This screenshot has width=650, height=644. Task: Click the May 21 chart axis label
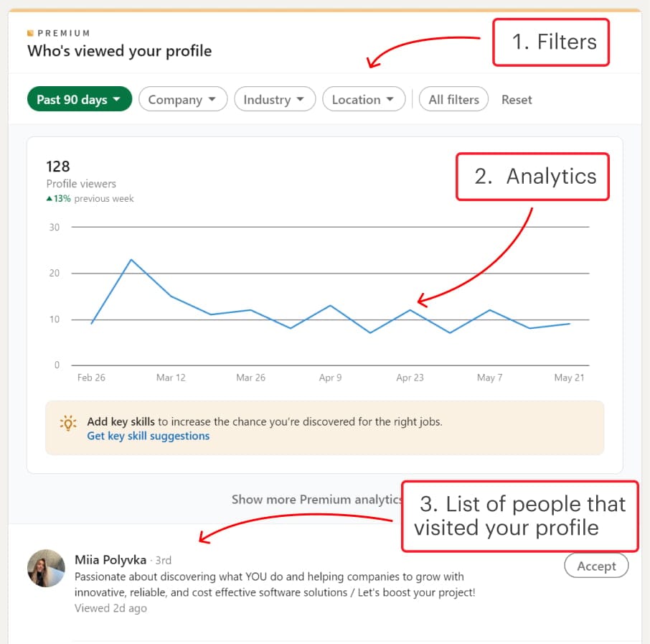(x=569, y=378)
